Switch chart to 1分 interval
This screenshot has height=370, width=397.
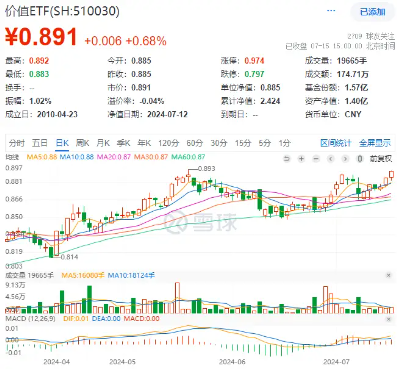[x=285, y=143]
